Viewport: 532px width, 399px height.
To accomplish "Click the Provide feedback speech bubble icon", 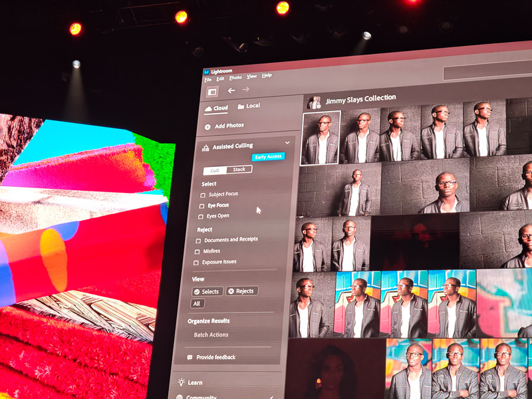I will coord(190,357).
